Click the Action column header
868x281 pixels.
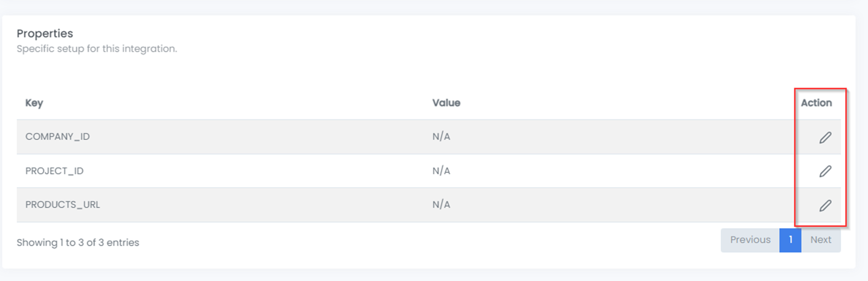tap(816, 103)
